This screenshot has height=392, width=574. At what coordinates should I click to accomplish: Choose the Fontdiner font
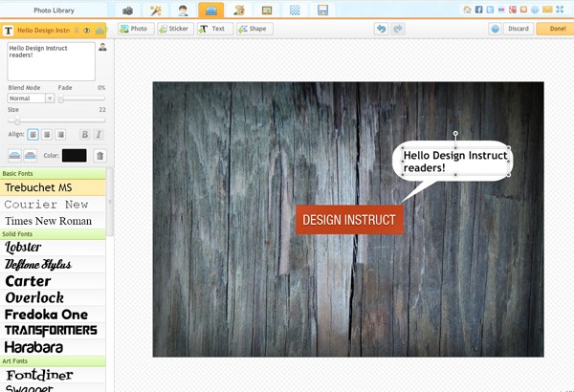pyautogui.click(x=53, y=375)
